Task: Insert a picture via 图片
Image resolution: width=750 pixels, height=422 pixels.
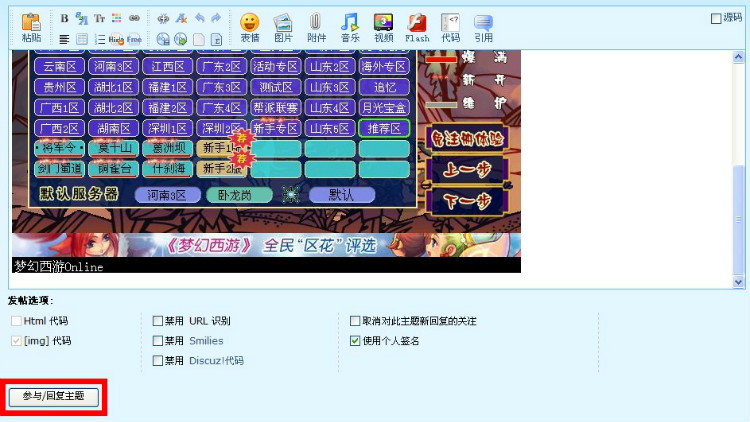Action: coord(283,28)
